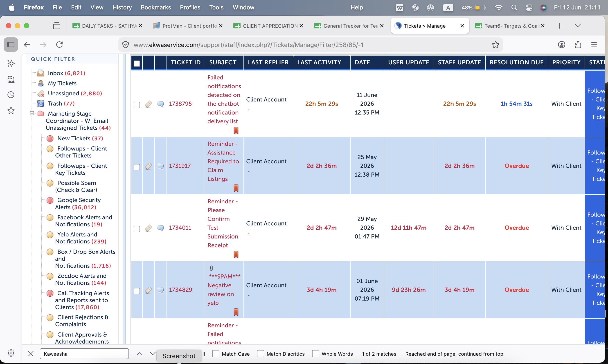Select checkbox for ticket 1734829

coord(137,291)
